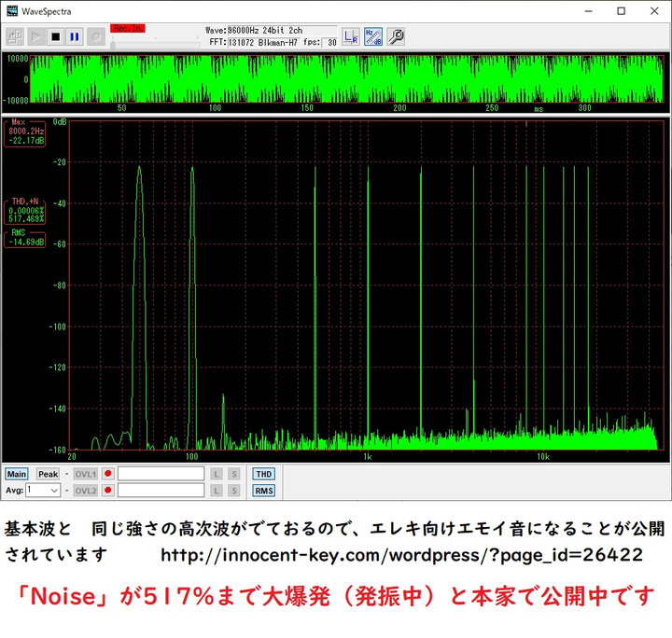Open settings with the wrench icon
Screen dimensions: 672x638
(396, 36)
